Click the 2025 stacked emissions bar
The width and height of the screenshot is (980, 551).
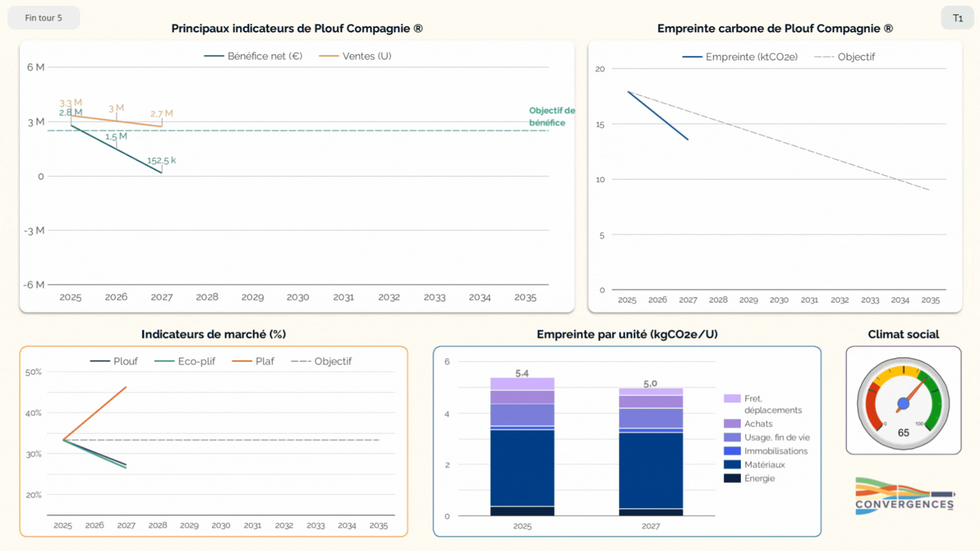(522, 446)
